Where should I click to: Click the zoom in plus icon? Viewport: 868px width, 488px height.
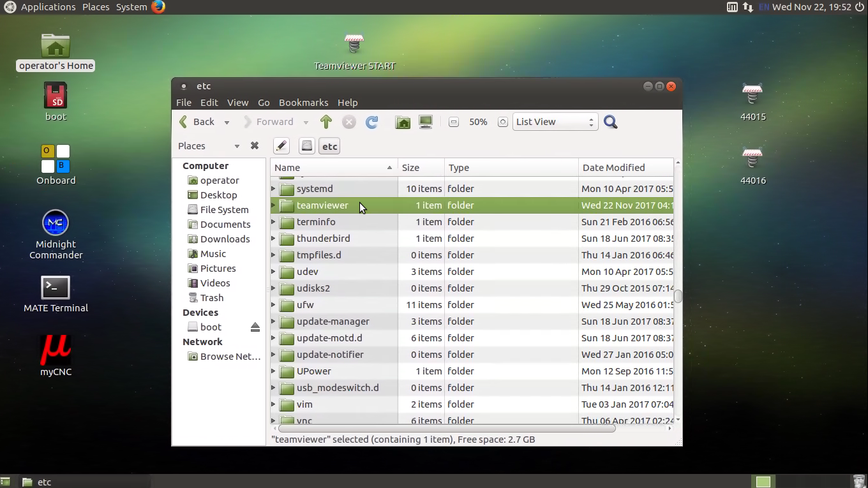[x=502, y=122]
